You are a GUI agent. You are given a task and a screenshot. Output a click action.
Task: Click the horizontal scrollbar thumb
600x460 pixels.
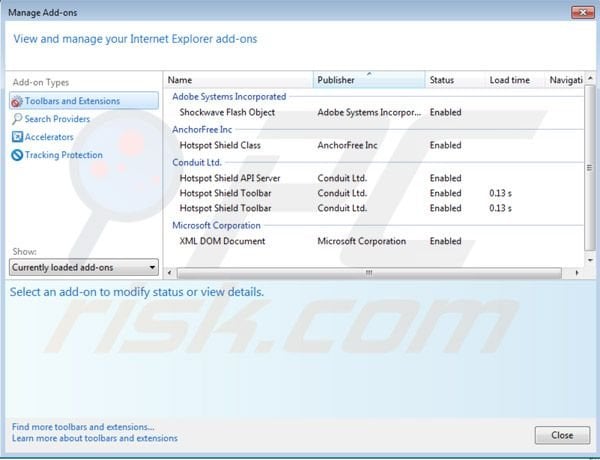tap(369, 273)
